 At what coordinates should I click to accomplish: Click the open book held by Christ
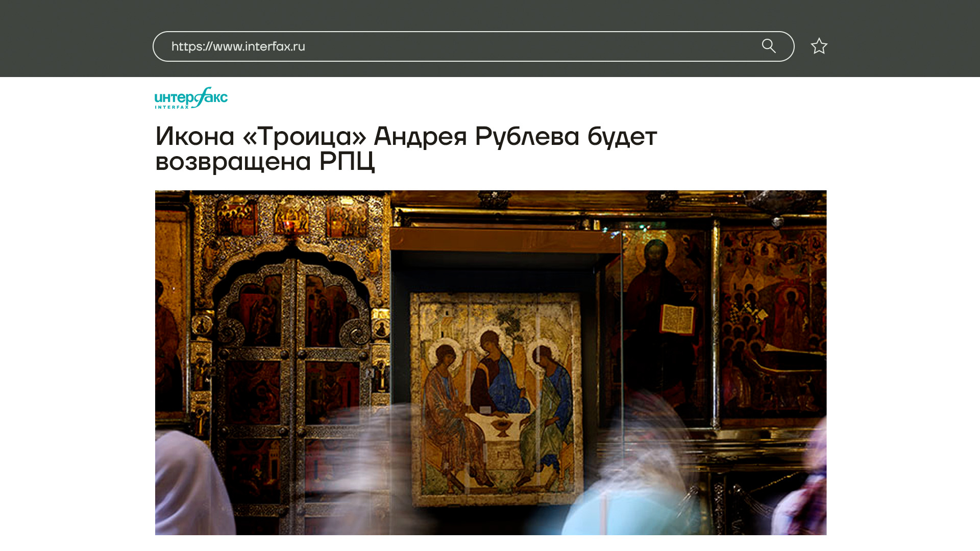coord(677,319)
